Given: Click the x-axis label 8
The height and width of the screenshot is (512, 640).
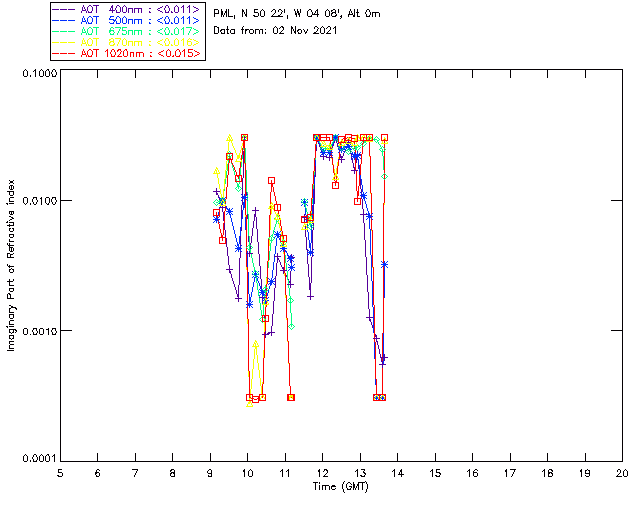Looking at the screenshot, I should (173, 473).
